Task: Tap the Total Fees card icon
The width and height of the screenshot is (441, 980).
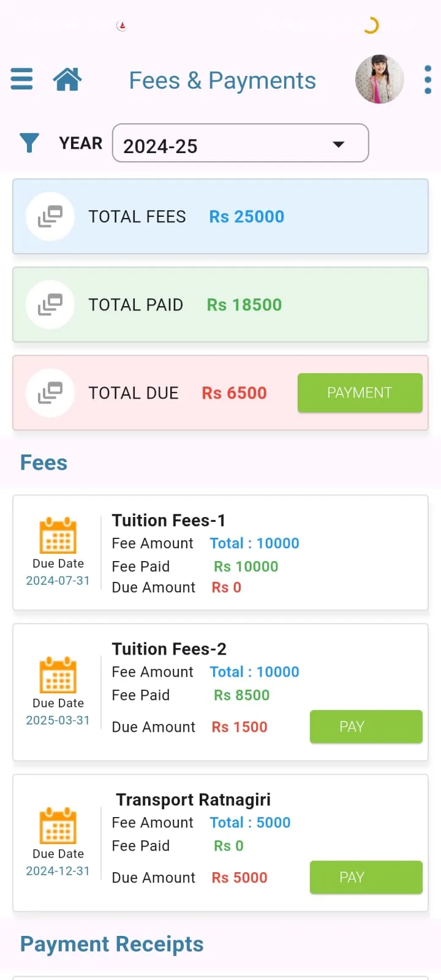Action: point(50,216)
